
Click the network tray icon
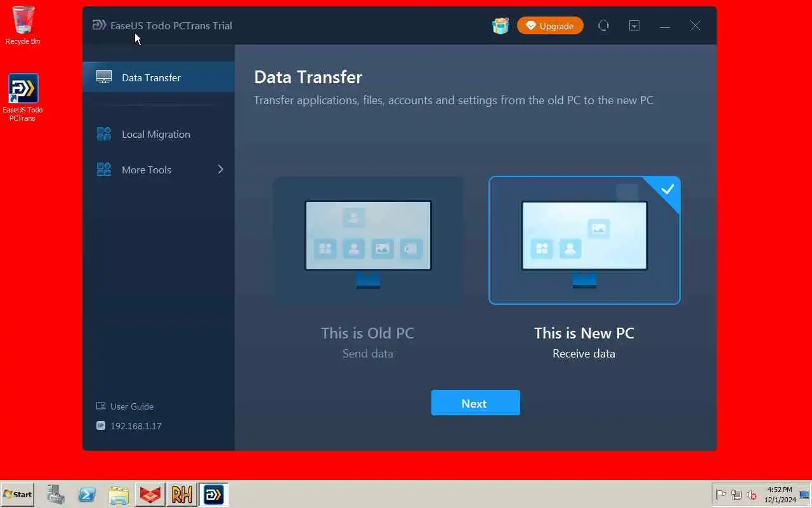coord(737,495)
